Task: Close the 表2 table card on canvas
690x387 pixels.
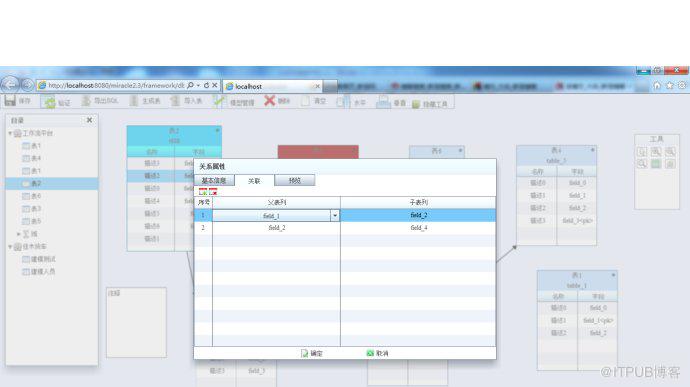Action: point(217,130)
